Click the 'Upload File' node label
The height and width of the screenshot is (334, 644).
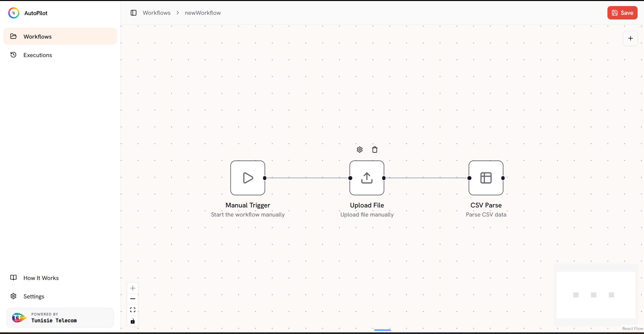point(367,205)
